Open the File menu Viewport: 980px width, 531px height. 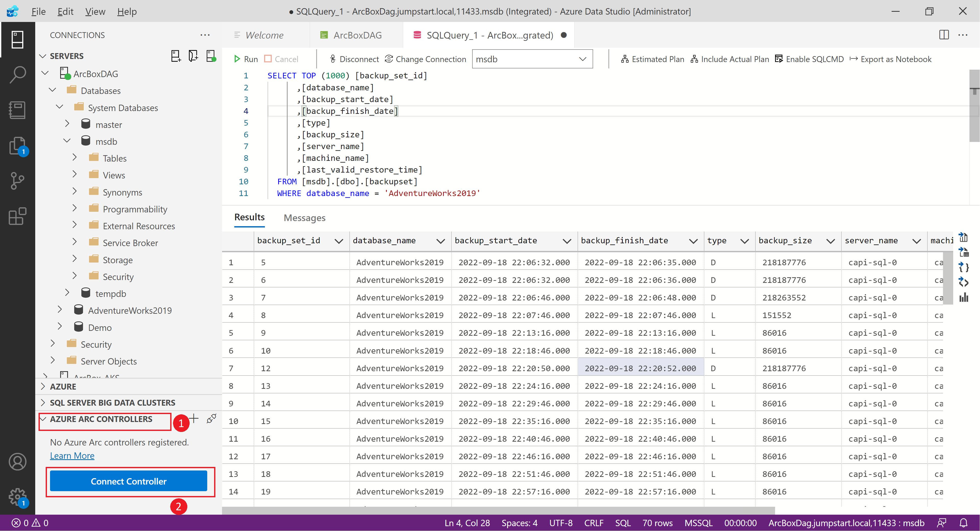coord(39,11)
